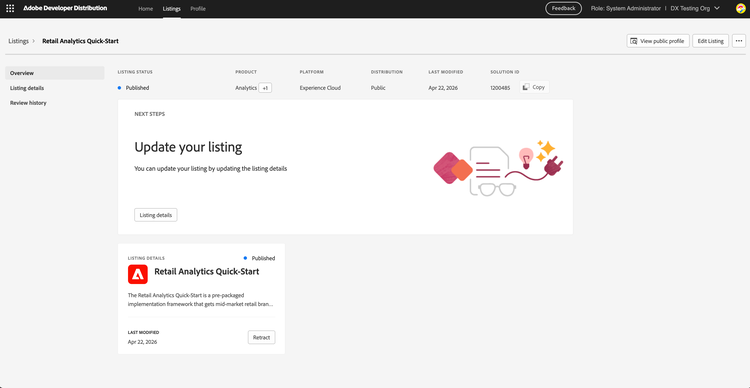Go to the Home tab
Image resolution: width=750 pixels, height=388 pixels.
(145, 9)
